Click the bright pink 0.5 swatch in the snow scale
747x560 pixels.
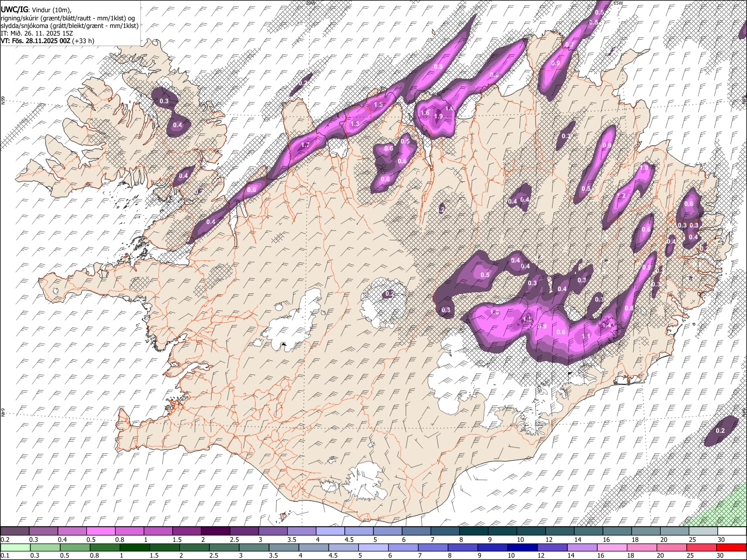(100, 531)
